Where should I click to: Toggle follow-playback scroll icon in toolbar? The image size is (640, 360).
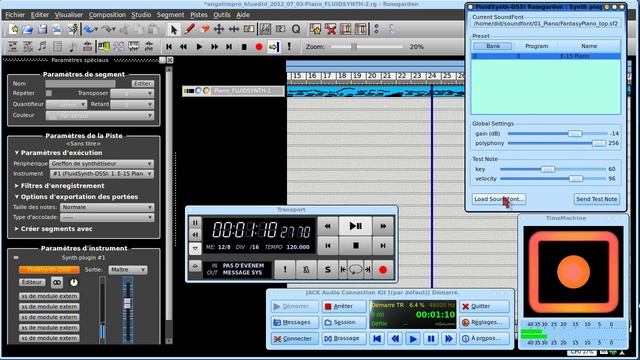tap(273, 47)
